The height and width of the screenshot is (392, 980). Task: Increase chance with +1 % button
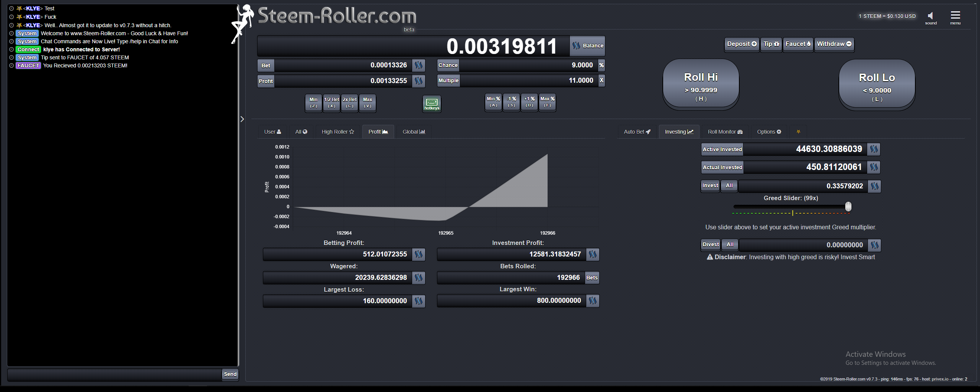pyautogui.click(x=529, y=102)
